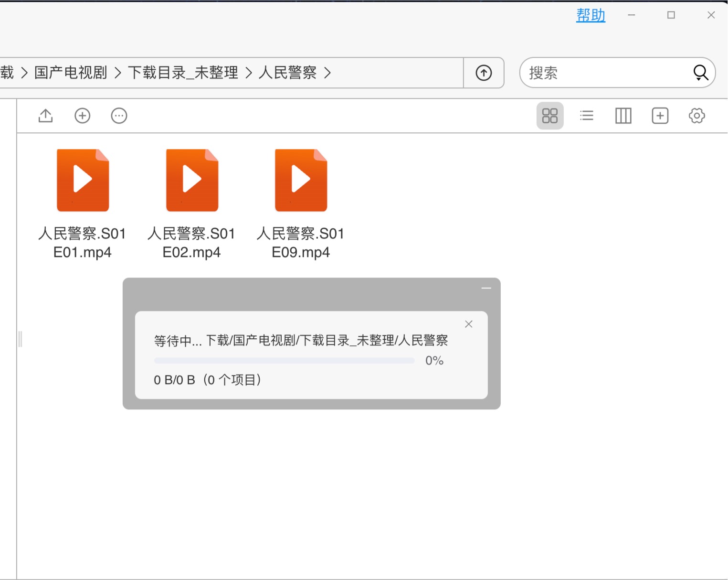Image resolution: width=728 pixels, height=580 pixels.
Task: Click the transfer progress bar
Action: click(x=284, y=361)
